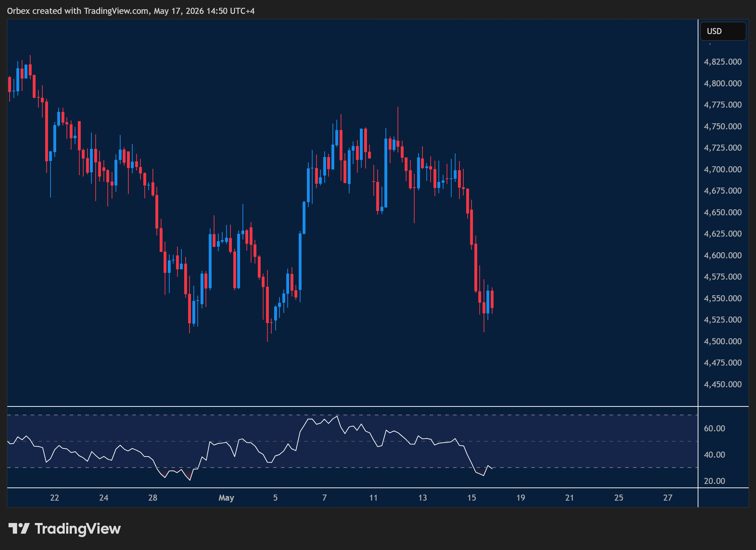Image resolution: width=756 pixels, height=550 pixels.
Task: Click the 4,775.000 price label
Action: tap(723, 105)
